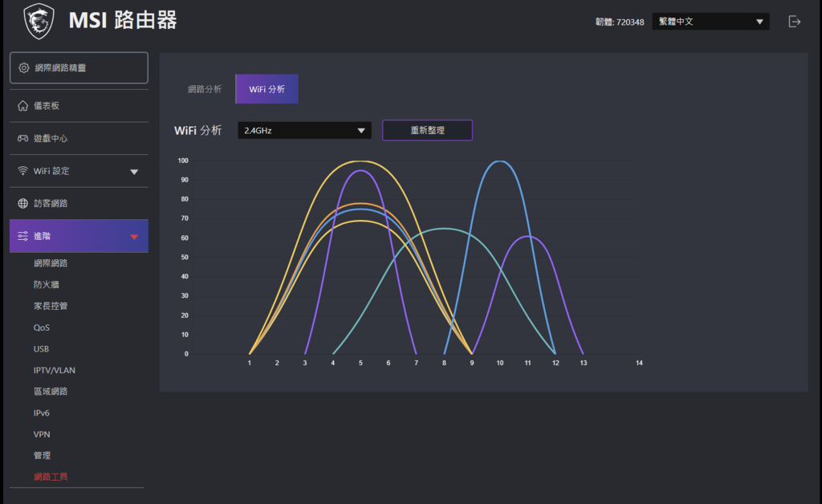Click channel 13 label on chart axis
The width and height of the screenshot is (822, 504).
584,363
